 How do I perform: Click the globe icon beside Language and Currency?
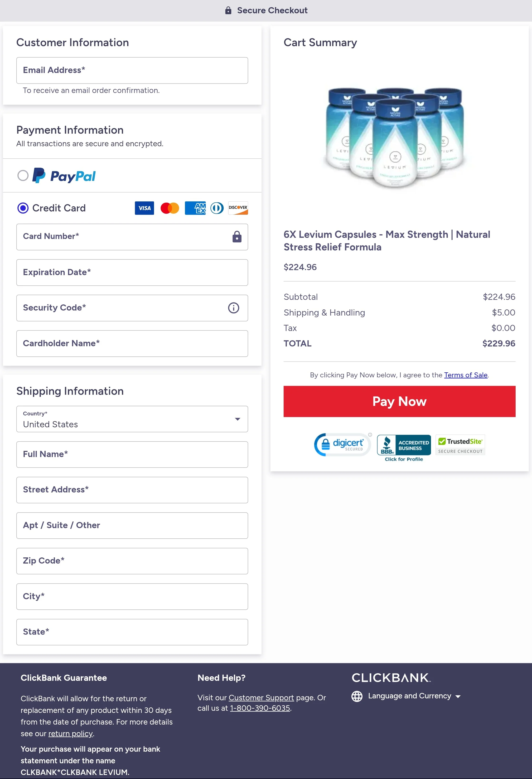(357, 696)
